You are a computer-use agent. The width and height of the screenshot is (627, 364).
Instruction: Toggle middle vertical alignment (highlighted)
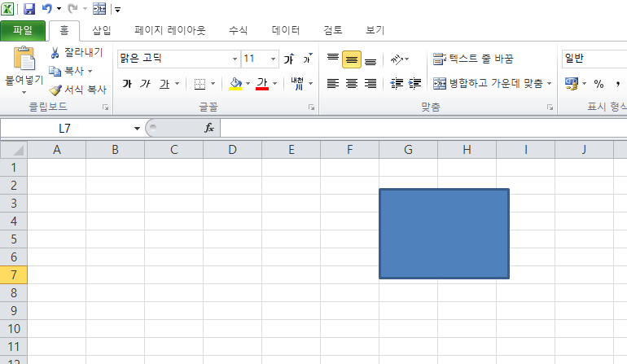(352, 59)
